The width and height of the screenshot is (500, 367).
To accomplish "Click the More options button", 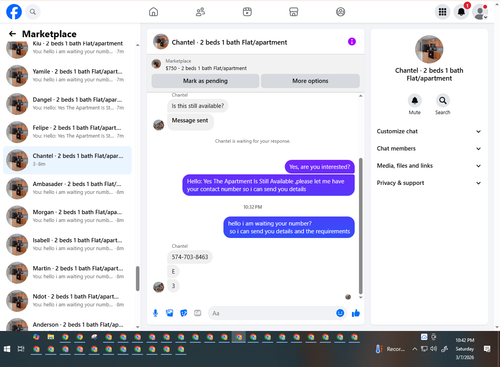I will (310, 81).
